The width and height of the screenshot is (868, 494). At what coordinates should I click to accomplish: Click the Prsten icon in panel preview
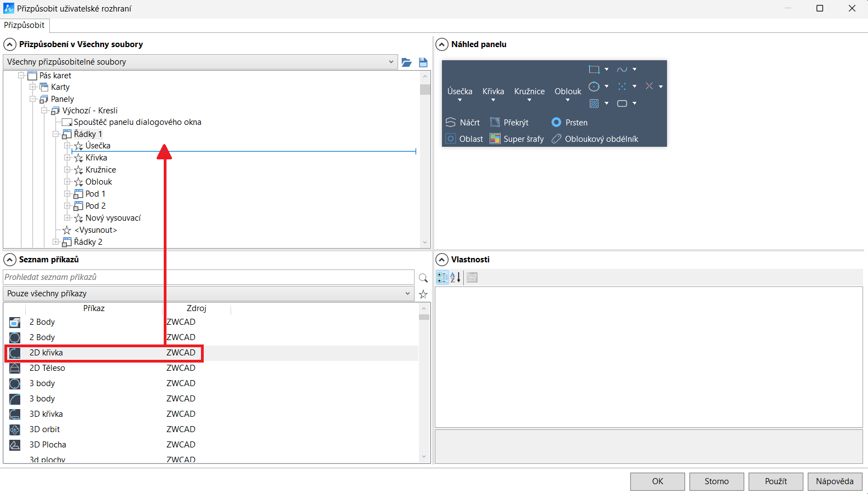556,122
